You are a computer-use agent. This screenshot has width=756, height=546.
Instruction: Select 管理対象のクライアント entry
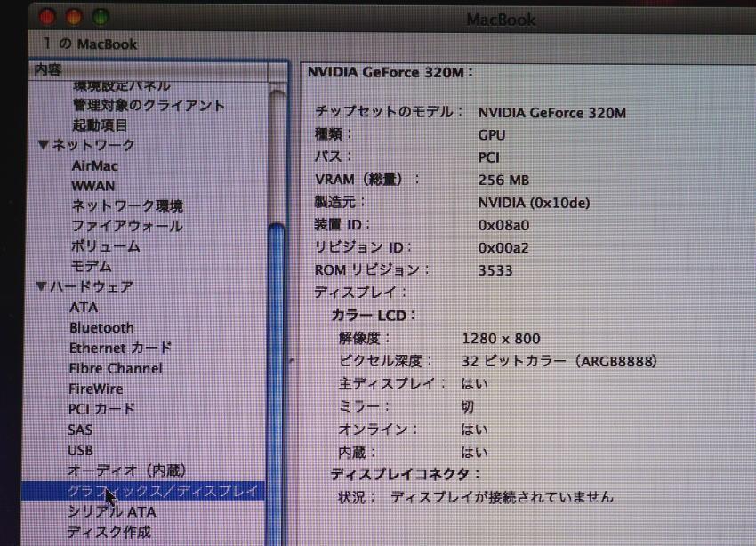[x=149, y=106]
